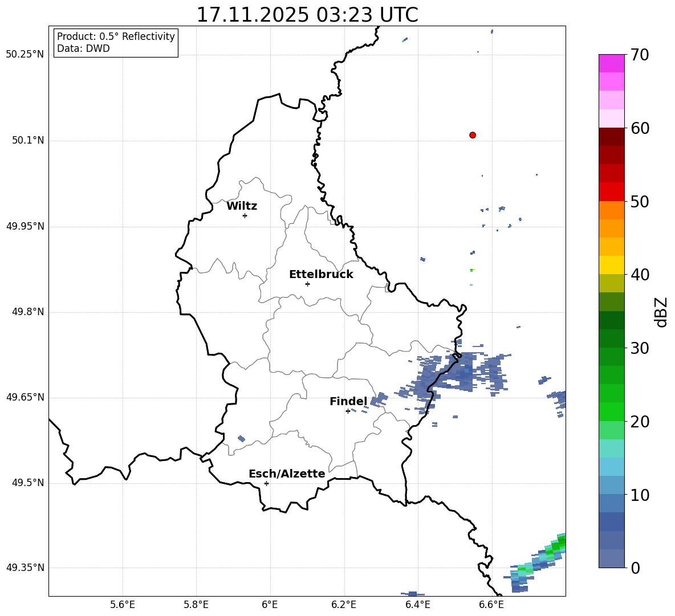
Task: Click the 50.1°N latitude label
Action: click(28, 141)
